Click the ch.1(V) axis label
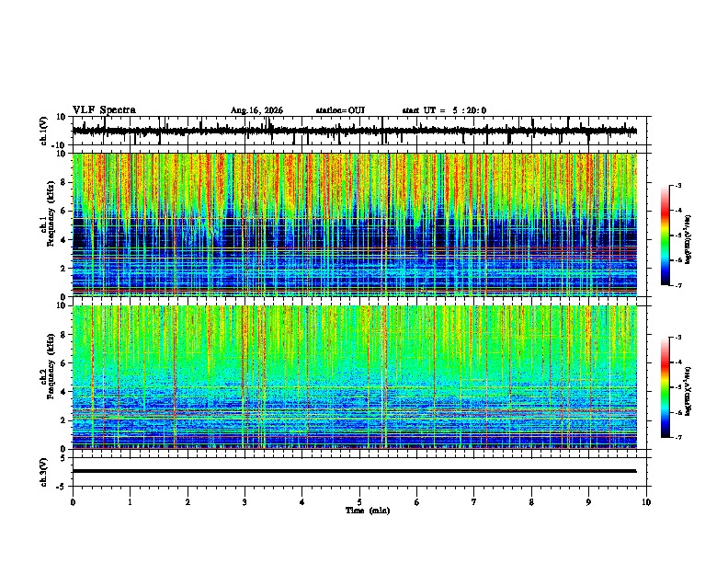This screenshot has width=728, height=563. coord(44,131)
